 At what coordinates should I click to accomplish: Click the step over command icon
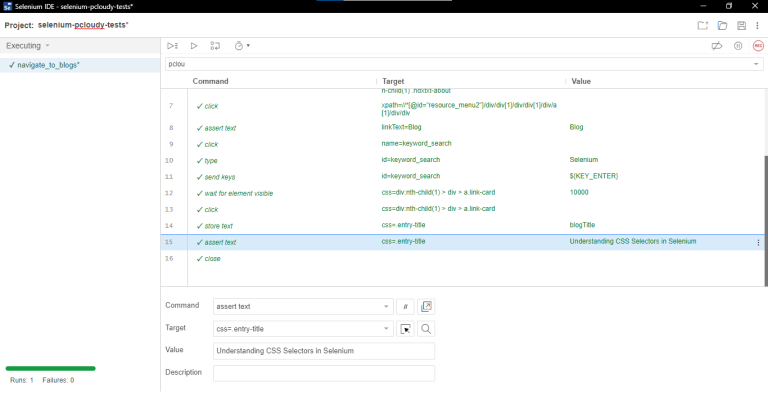[215, 46]
